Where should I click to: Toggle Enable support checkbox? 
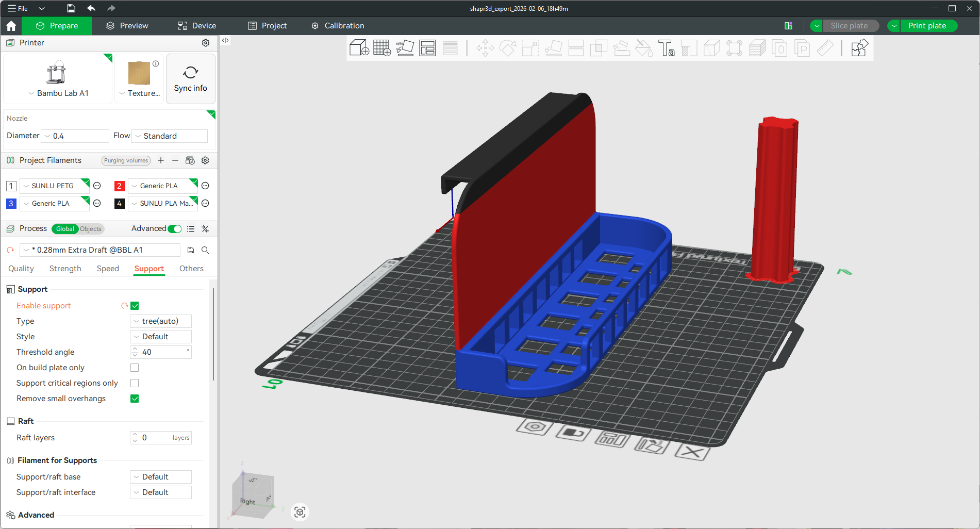[x=135, y=306]
